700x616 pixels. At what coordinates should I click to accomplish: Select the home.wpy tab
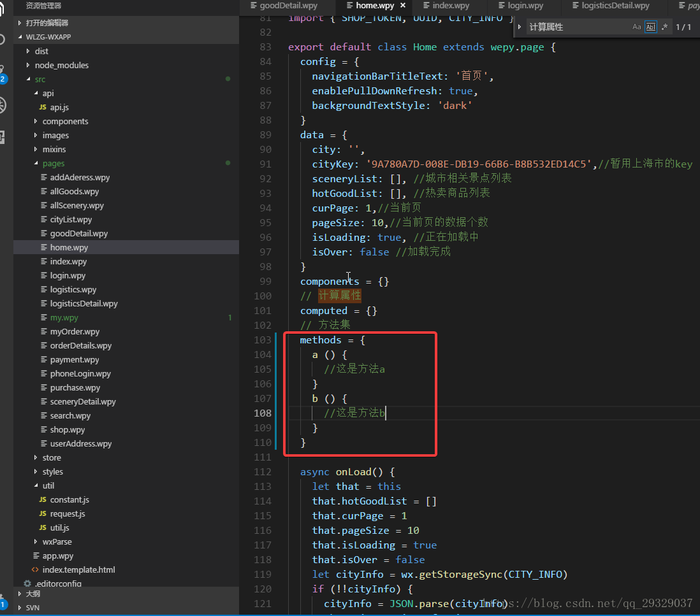point(375,5)
